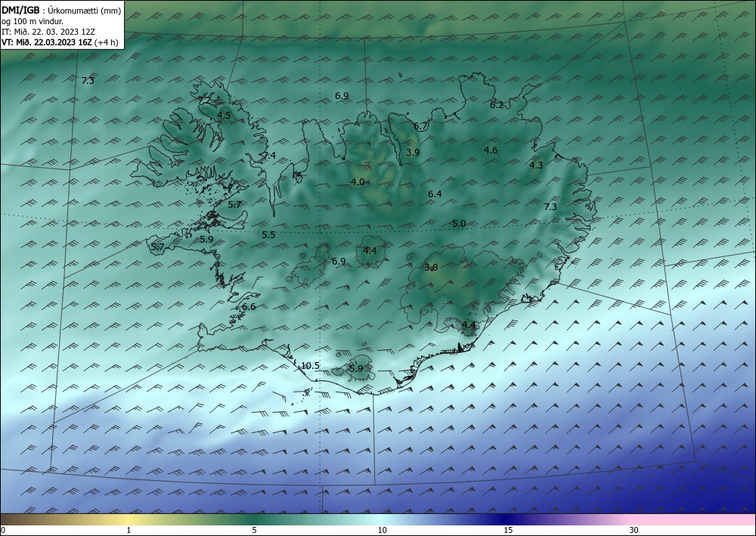
Task: Click the 6.9 value in the sea north of Iceland
Action: coord(342,96)
